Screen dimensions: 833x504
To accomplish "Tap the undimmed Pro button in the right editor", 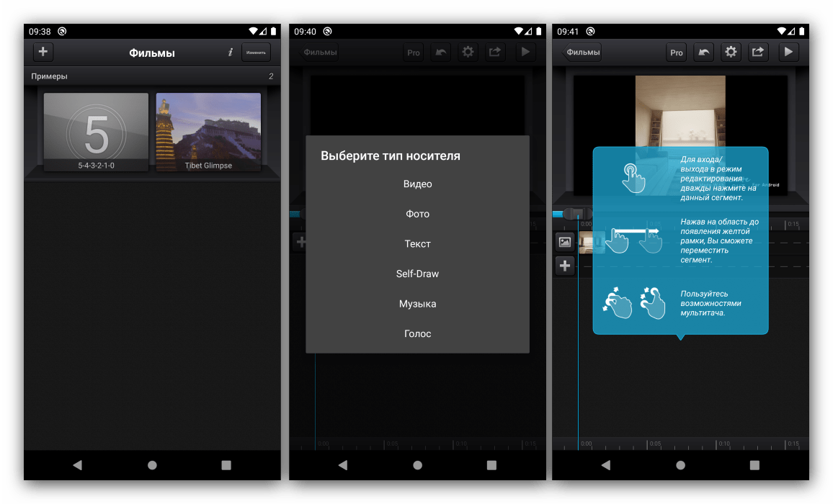I will [x=676, y=53].
